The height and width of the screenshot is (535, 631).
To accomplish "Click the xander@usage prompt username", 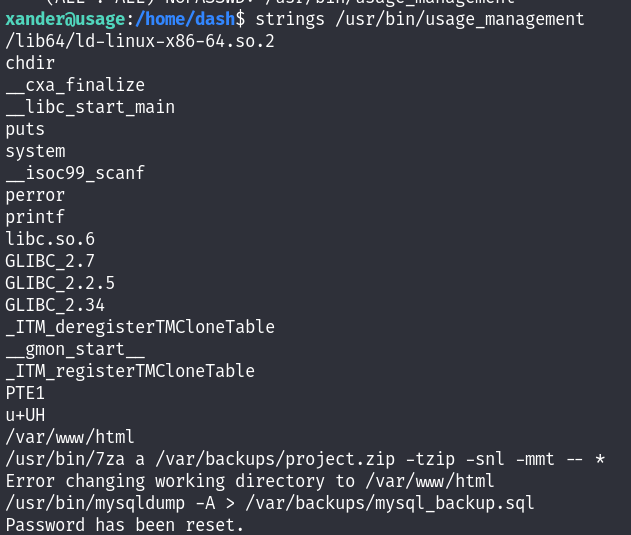I will pyautogui.click(x=64, y=19).
